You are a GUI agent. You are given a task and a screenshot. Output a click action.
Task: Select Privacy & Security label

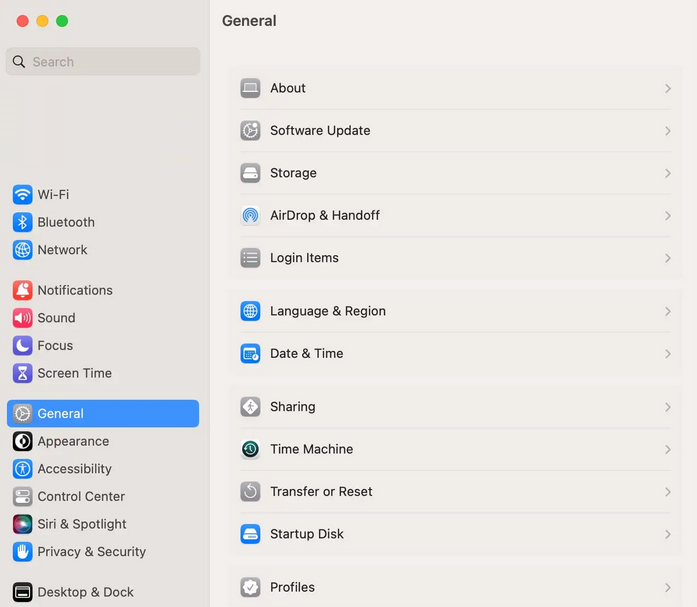point(92,551)
